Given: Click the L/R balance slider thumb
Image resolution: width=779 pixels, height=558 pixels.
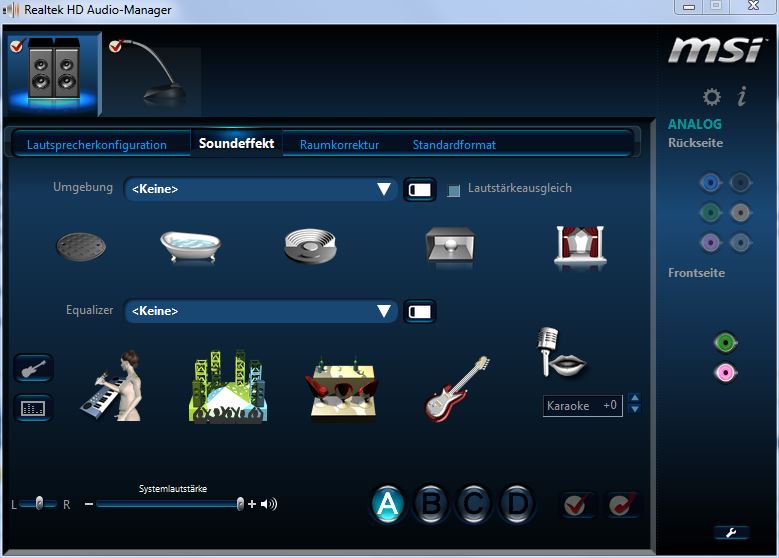Looking at the screenshot, I should point(39,504).
